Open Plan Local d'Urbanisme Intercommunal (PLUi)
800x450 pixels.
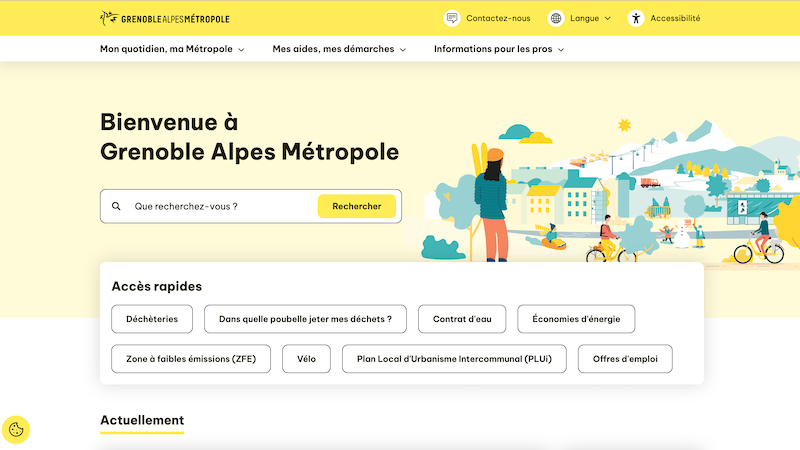454,359
